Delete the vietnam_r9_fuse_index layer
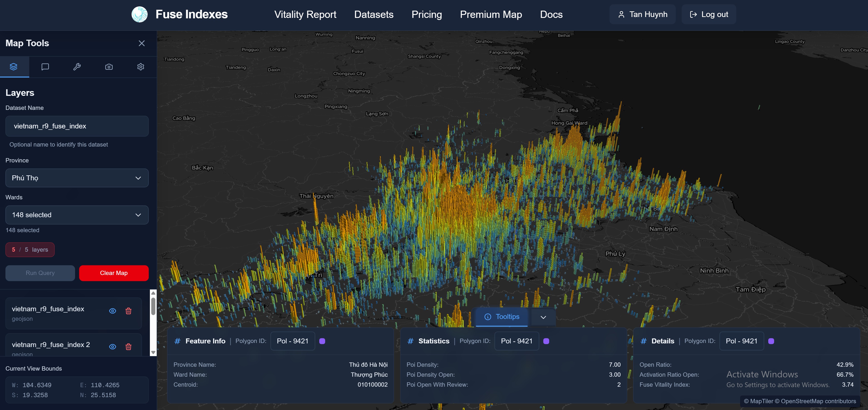The width and height of the screenshot is (868, 410). [x=128, y=311]
